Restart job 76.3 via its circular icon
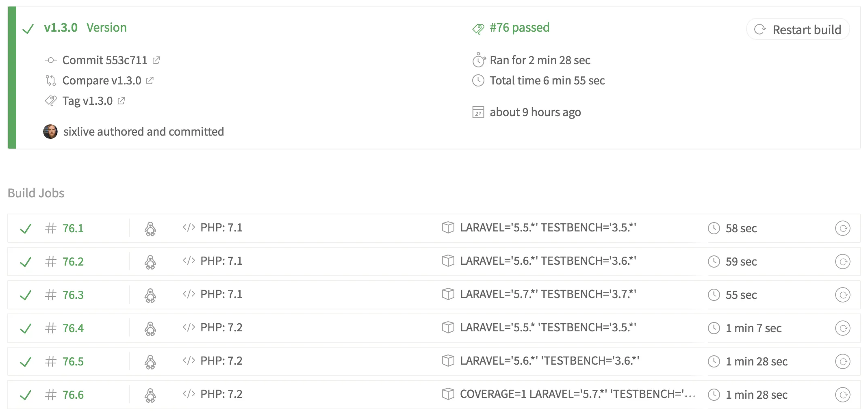The image size is (868, 415). pyautogui.click(x=842, y=295)
